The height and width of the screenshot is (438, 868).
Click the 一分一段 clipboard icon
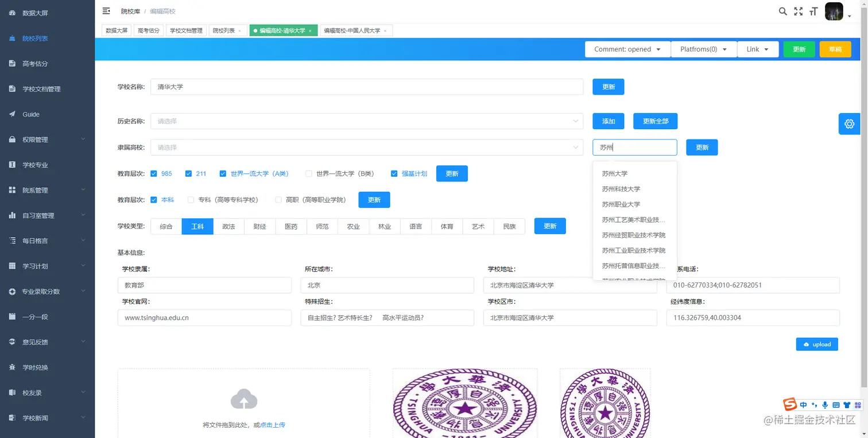pos(12,316)
